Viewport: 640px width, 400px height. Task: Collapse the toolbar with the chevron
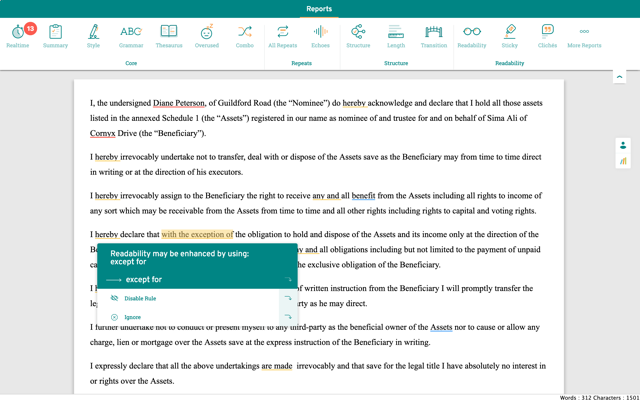620,77
